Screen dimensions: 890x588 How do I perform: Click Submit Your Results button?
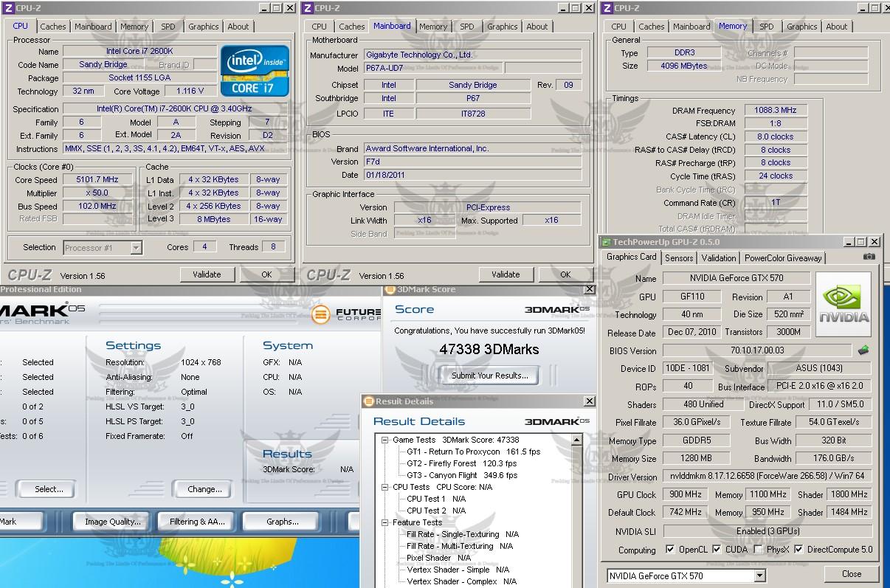[490, 376]
